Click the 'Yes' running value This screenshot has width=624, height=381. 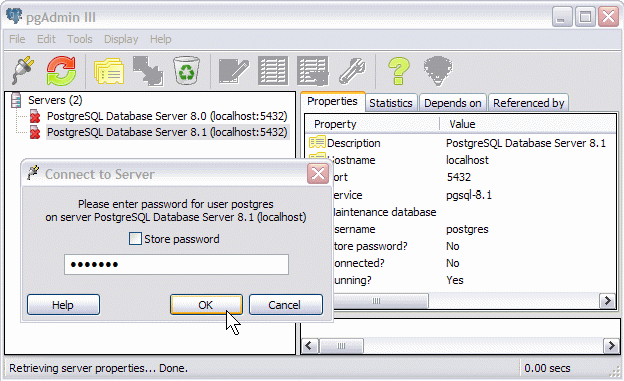tap(455, 280)
